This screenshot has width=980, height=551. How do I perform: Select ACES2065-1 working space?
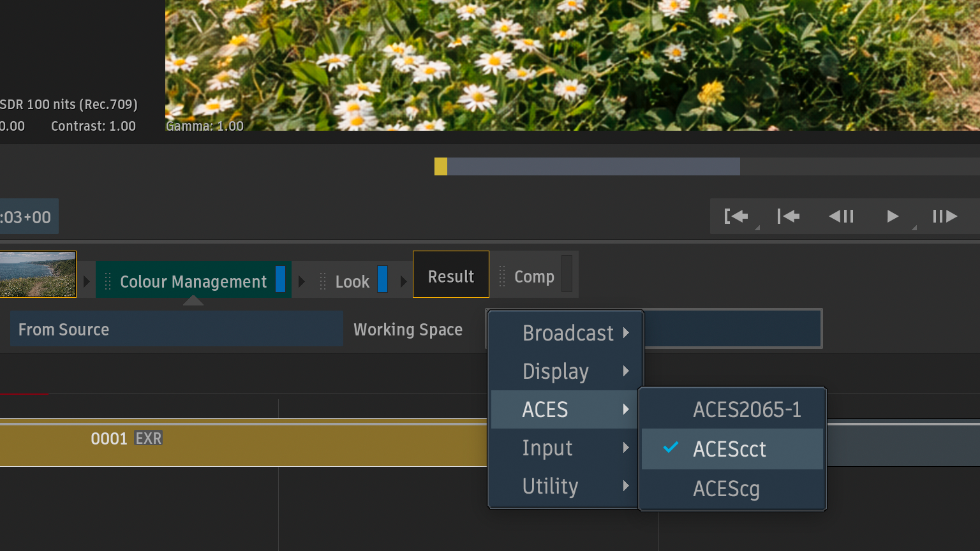[x=746, y=409]
